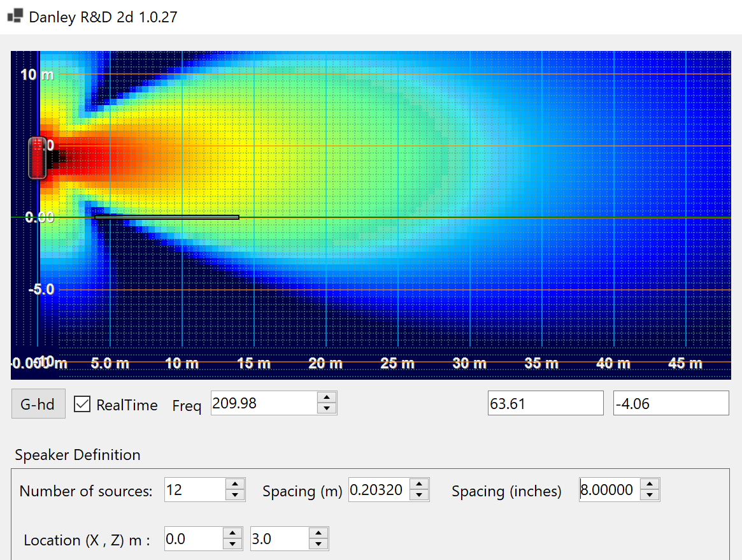Increase the Freq value with up arrow
This screenshot has height=560, width=742.
pos(327,398)
